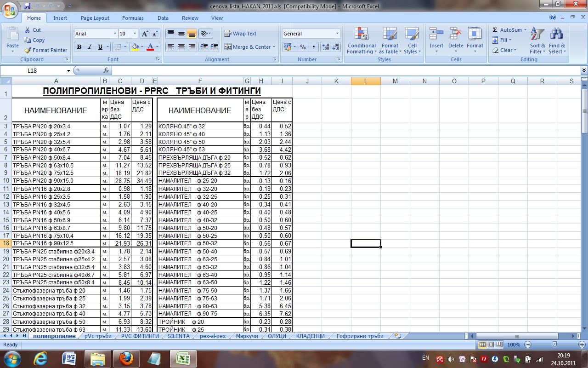Click the Increase Decimal icon

tap(325, 47)
